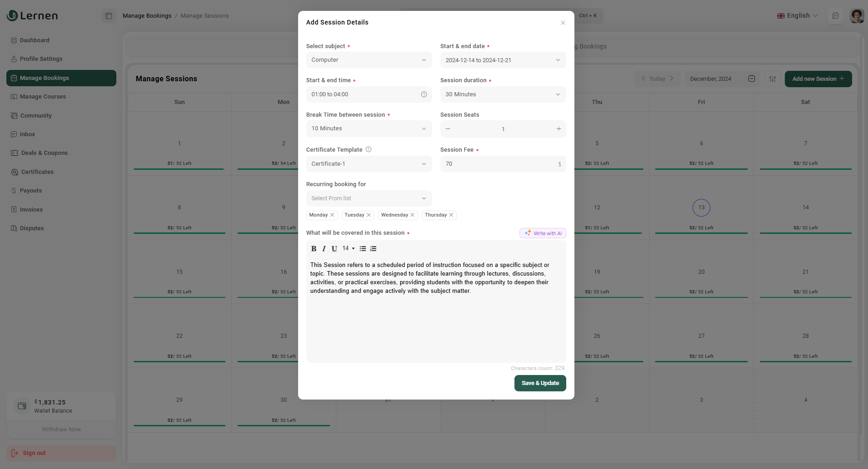Screen dimensions: 868x469
Task: Toggle underline formatting in the editor
Action: click(x=334, y=249)
